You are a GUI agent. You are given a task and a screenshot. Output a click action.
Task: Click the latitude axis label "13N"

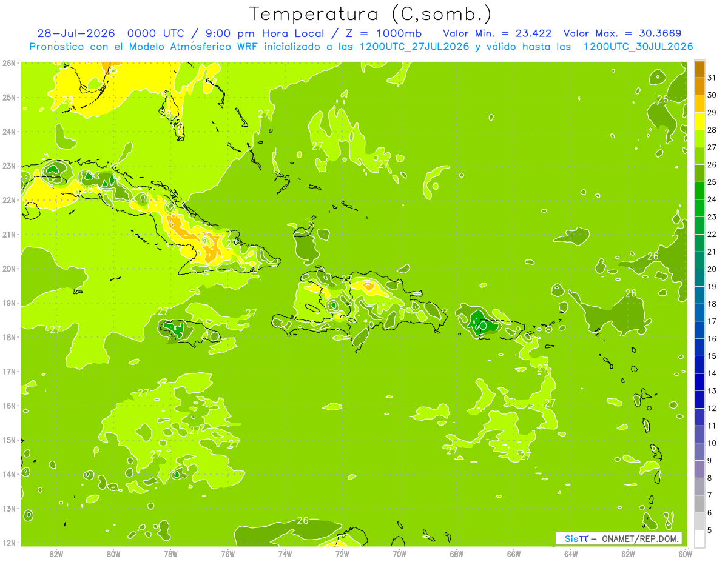coord(9,509)
